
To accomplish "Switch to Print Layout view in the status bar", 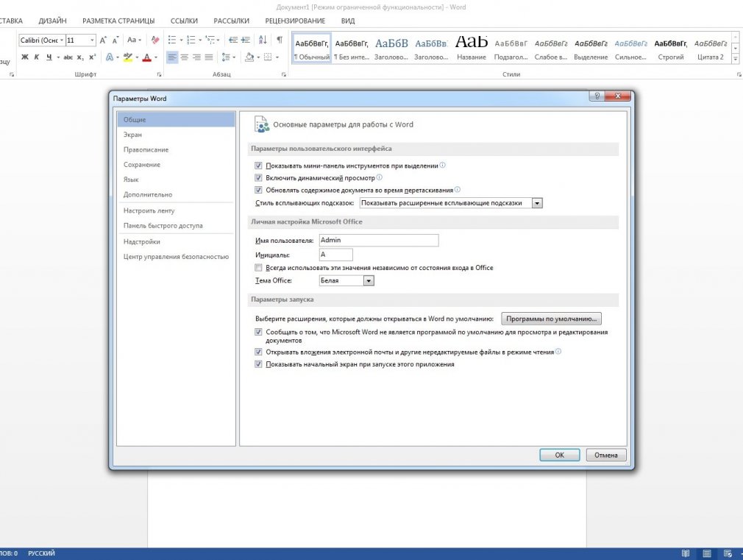I will click(x=706, y=553).
